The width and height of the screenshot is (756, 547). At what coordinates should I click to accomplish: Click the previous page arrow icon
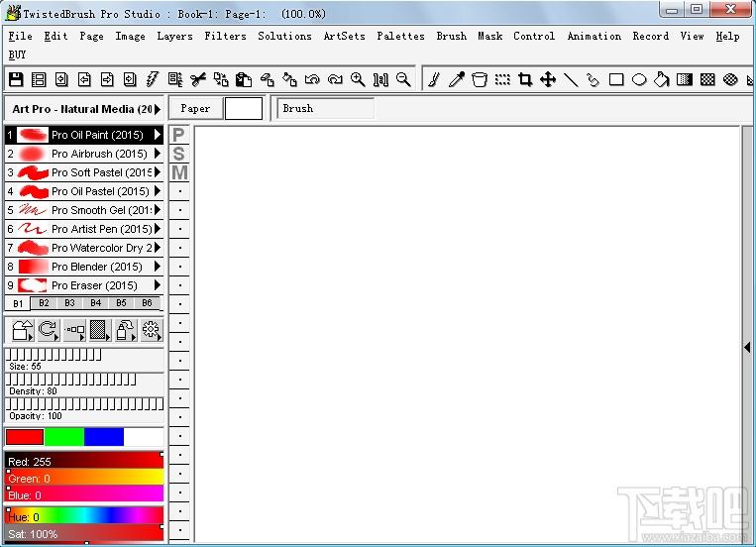[84, 79]
